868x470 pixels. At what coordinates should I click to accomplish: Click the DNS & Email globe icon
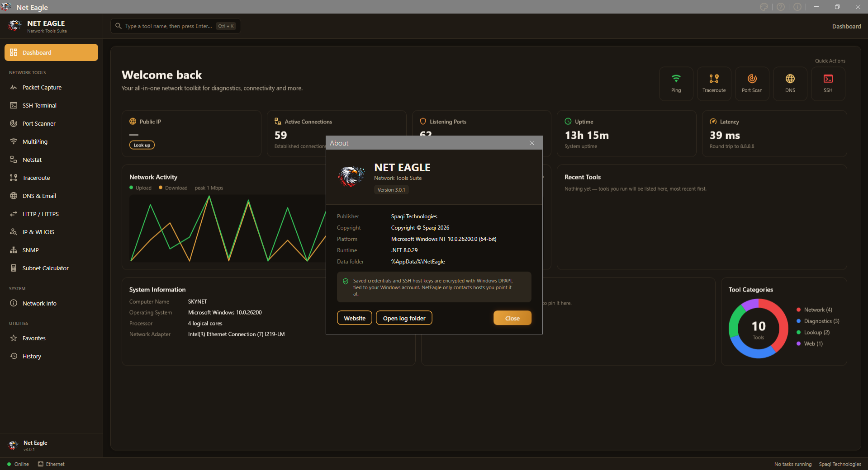point(14,196)
